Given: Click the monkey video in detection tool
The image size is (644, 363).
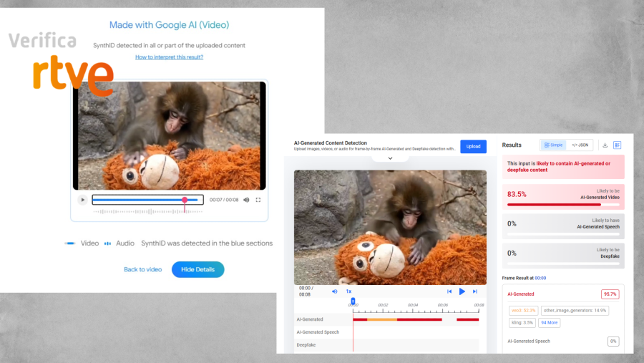Looking at the screenshot, I should click(390, 228).
